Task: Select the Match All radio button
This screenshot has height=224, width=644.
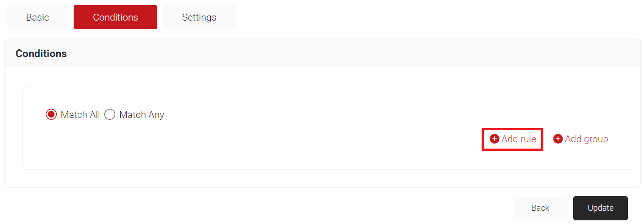Action: 51,115
